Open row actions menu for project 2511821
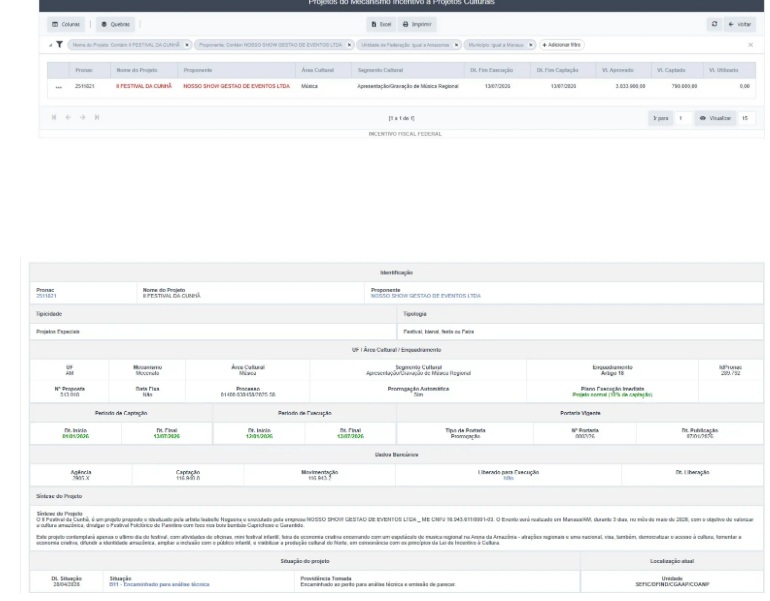The width and height of the screenshot is (770, 601). [58, 87]
